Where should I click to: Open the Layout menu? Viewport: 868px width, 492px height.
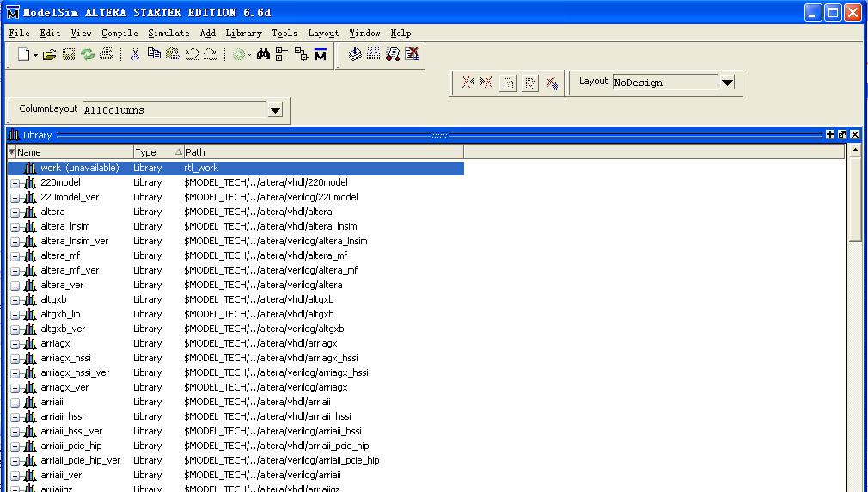coord(323,34)
